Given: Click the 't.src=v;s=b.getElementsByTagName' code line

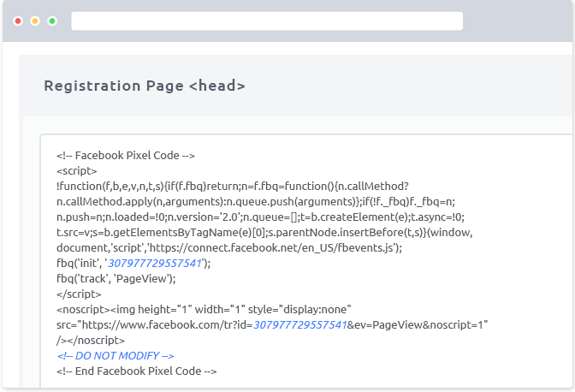Looking at the screenshot, I should [264, 233].
